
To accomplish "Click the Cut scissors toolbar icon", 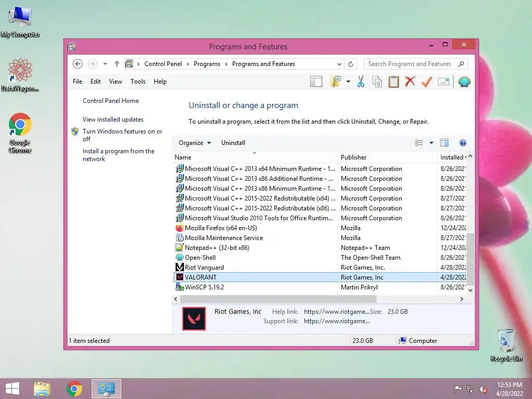I will [361, 82].
